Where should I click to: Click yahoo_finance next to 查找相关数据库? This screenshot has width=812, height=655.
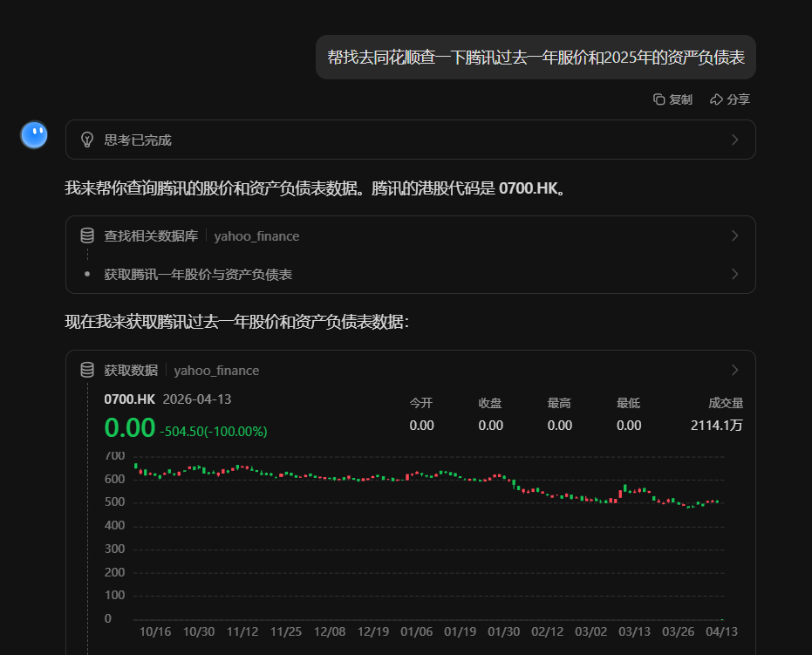click(256, 236)
